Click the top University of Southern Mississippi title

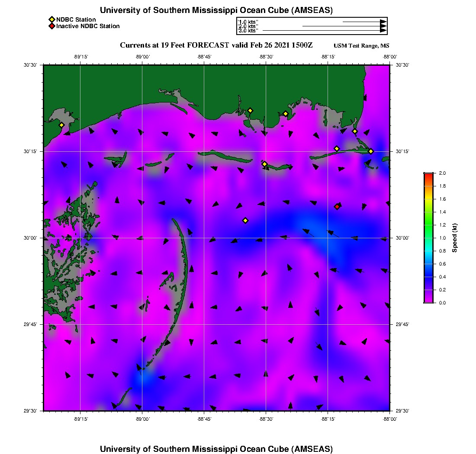point(216,10)
